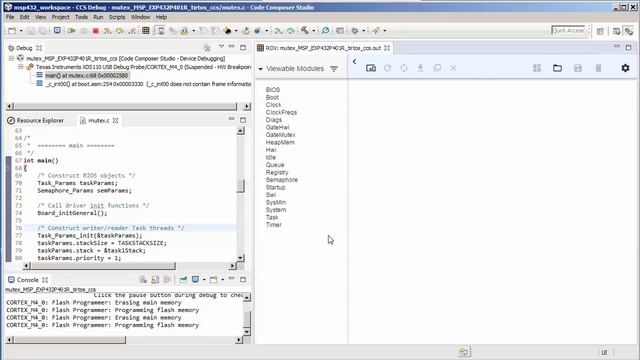Click the ROV open-folder icon
The image size is (640, 360).
coord(557,68)
